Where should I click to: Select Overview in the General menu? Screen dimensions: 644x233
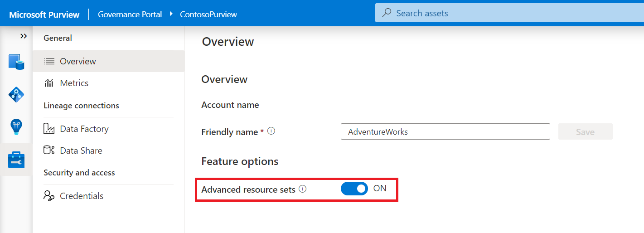pyautogui.click(x=108, y=61)
